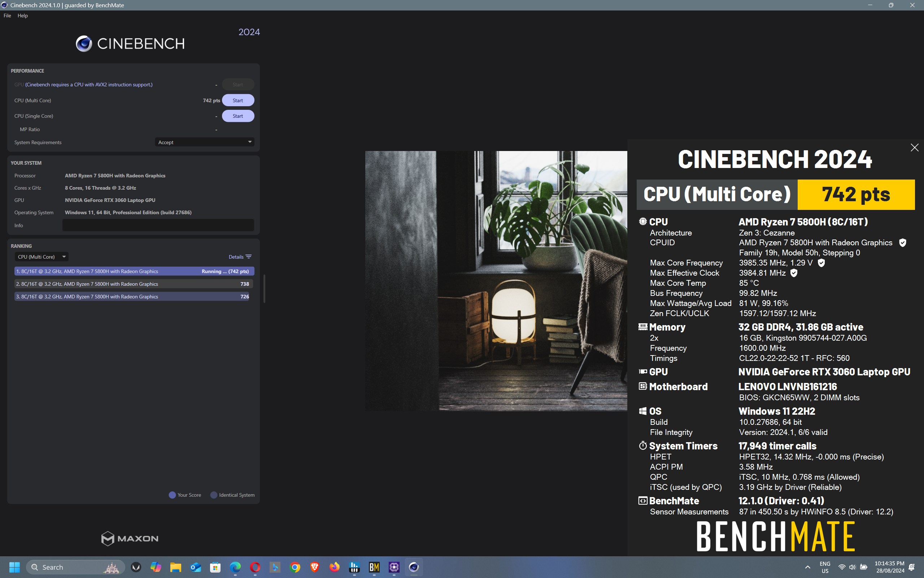Open Outlook from the taskbar
The height and width of the screenshot is (578, 924).
coord(196,567)
